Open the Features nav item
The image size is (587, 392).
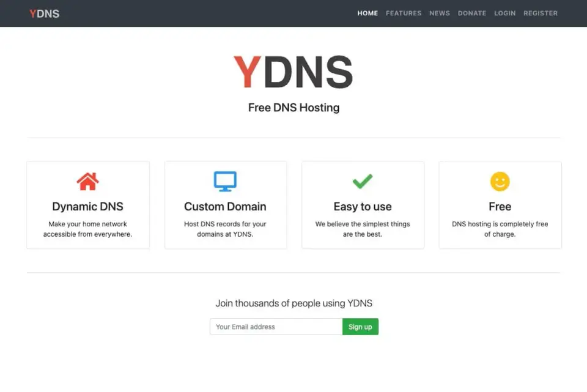tap(404, 13)
